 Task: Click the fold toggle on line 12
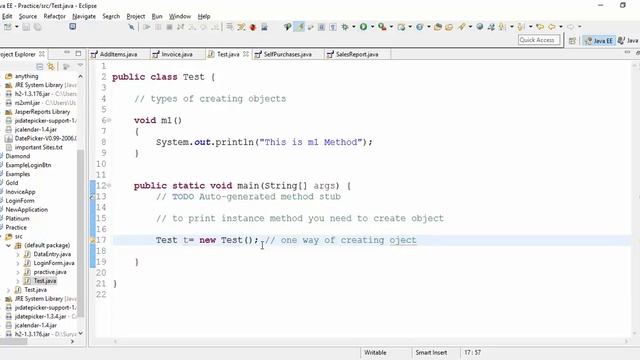pyautogui.click(x=109, y=186)
